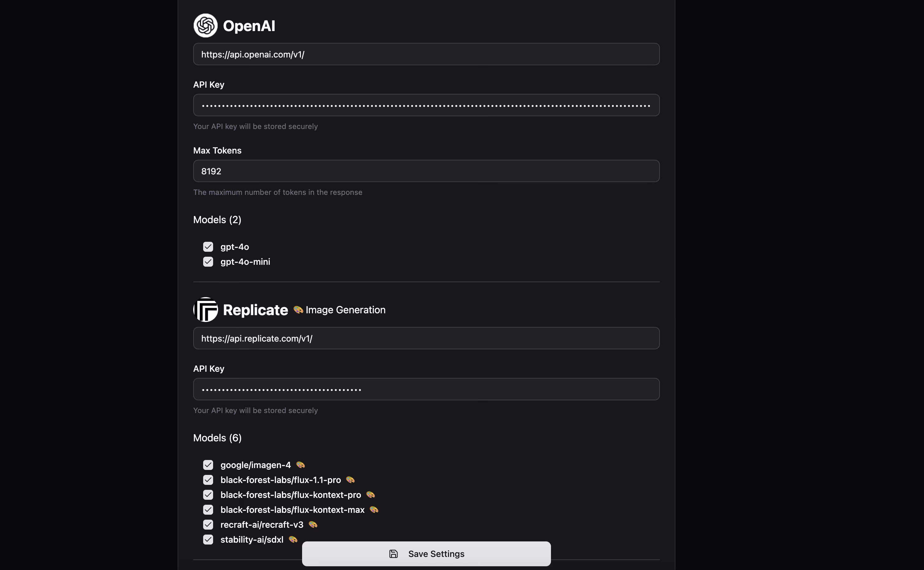Click the palette icon next to flux-kontext-max
The height and width of the screenshot is (570, 924).
[x=374, y=510]
